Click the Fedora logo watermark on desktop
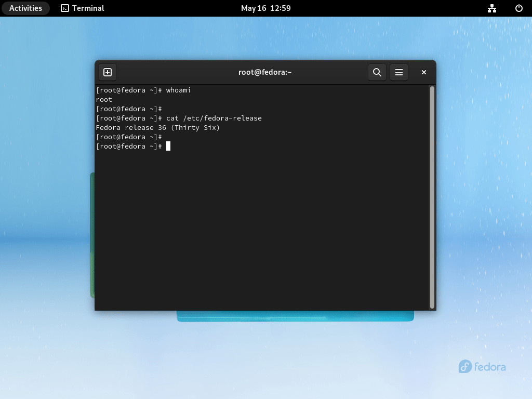 (x=482, y=367)
